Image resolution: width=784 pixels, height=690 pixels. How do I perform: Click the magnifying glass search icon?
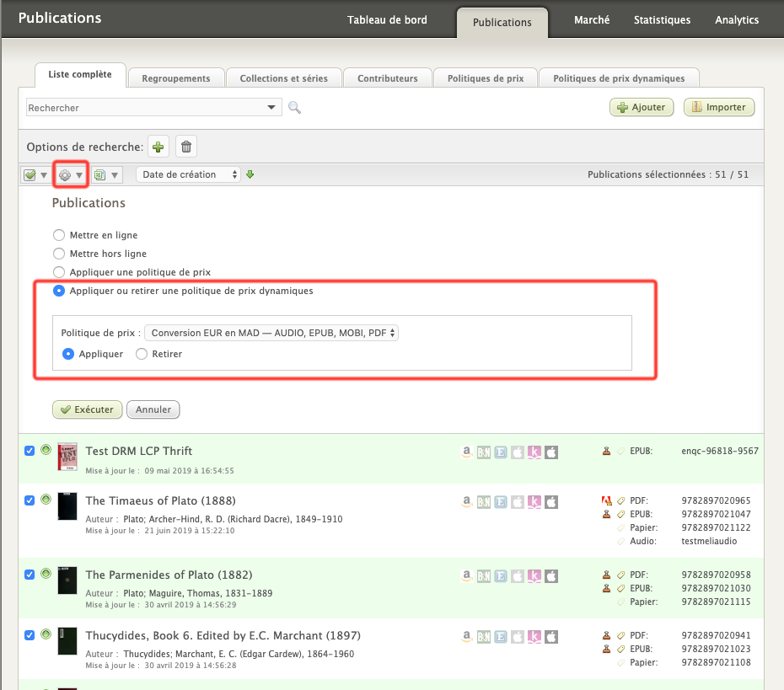tap(294, 108)
